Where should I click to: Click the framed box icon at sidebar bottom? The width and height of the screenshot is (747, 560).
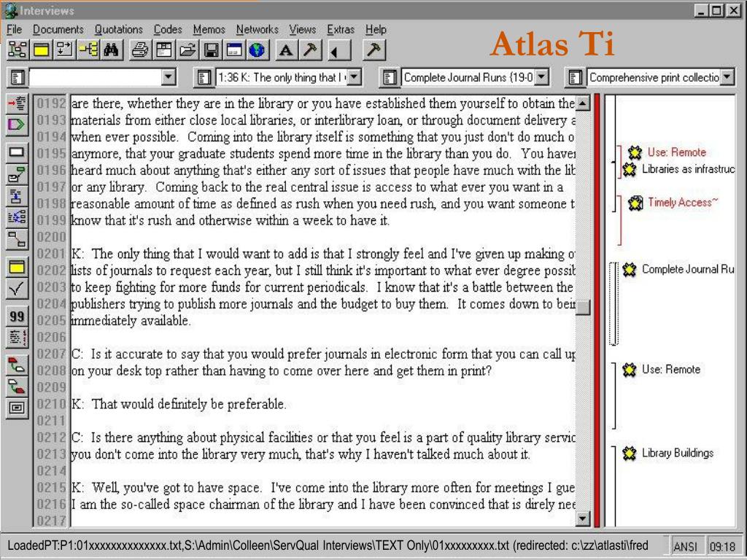[17, 408]
